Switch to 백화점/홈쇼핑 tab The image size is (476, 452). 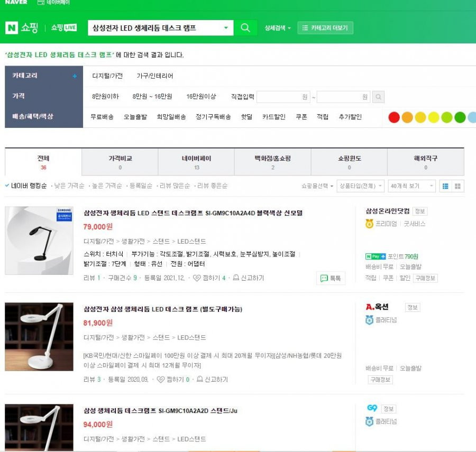[272, 162]
